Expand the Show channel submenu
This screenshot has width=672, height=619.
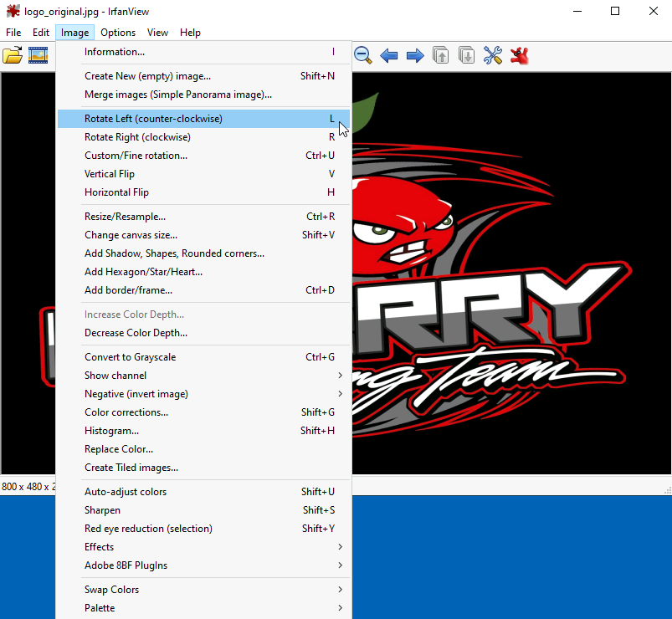pyautogui.click(x=203, y=376)
